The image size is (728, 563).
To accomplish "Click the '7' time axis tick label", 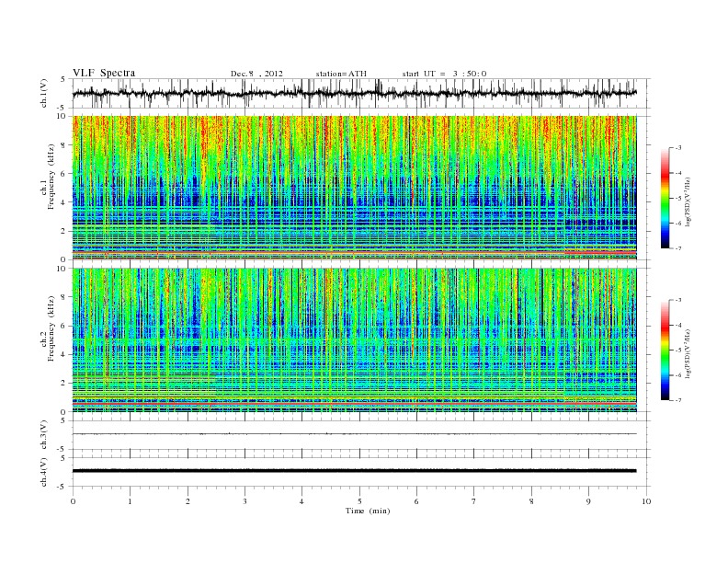I will pyautogui.click(x=474, y=501).
